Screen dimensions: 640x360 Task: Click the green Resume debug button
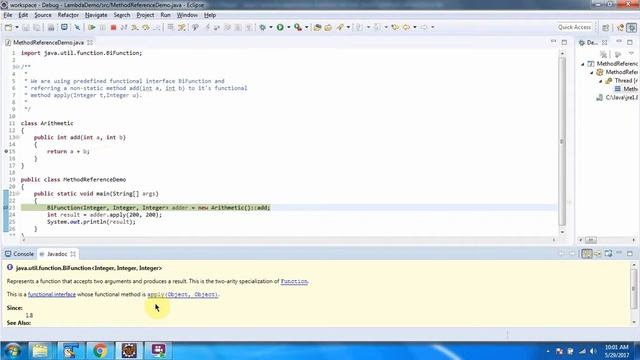(92, 27)
